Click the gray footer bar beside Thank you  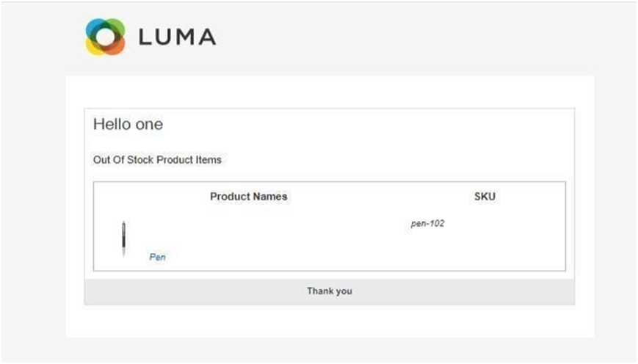(448, 291)
